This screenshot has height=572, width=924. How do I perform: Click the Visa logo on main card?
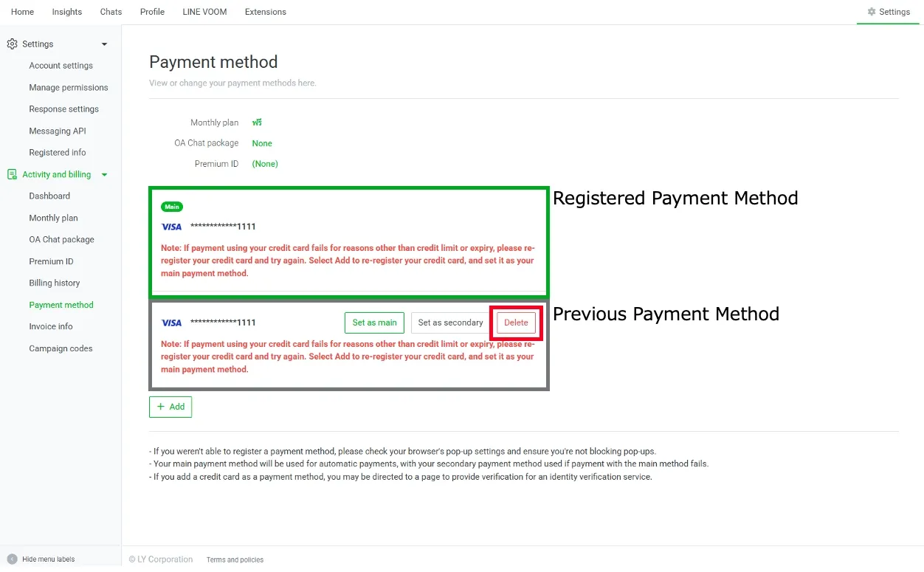pyautogui.click(x=171, y=227)
